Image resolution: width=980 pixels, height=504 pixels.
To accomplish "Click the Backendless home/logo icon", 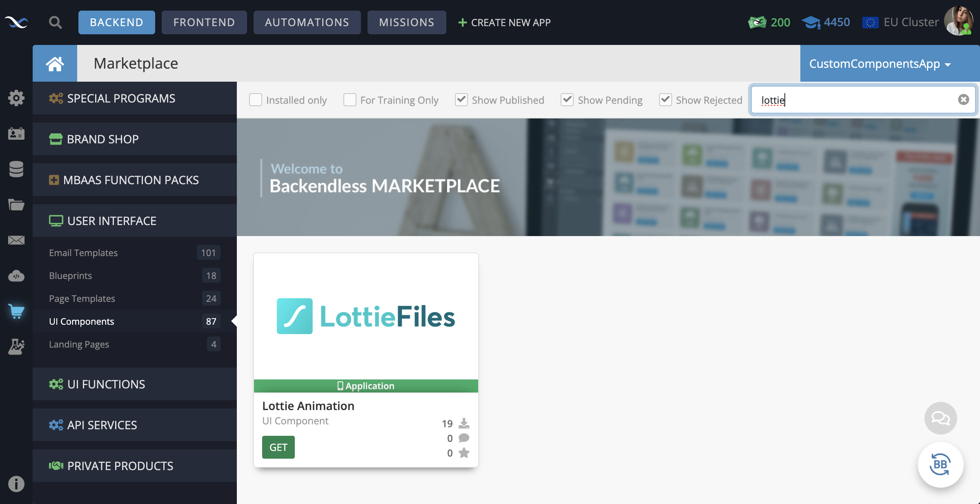I will tap(17, 22).
